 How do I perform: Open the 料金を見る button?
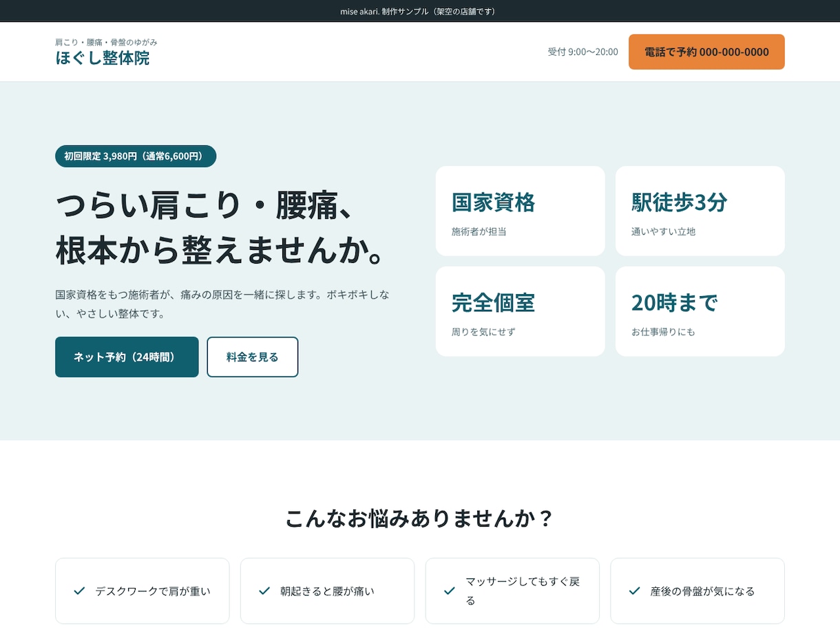pos(253,357)
